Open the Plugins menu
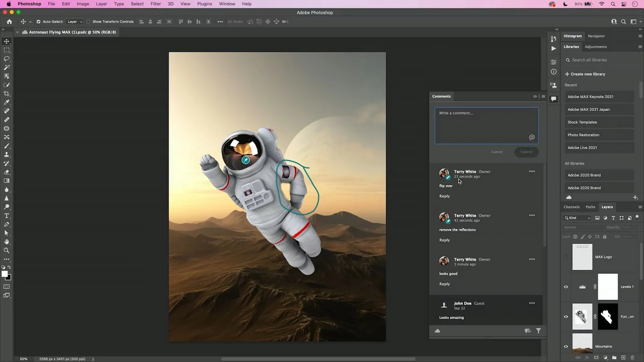The height and width of the screenshot is (362, 644). 204,4
